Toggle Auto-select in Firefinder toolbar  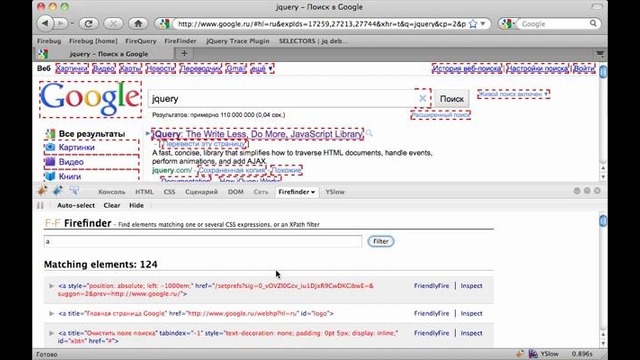(x=76, y=205)
